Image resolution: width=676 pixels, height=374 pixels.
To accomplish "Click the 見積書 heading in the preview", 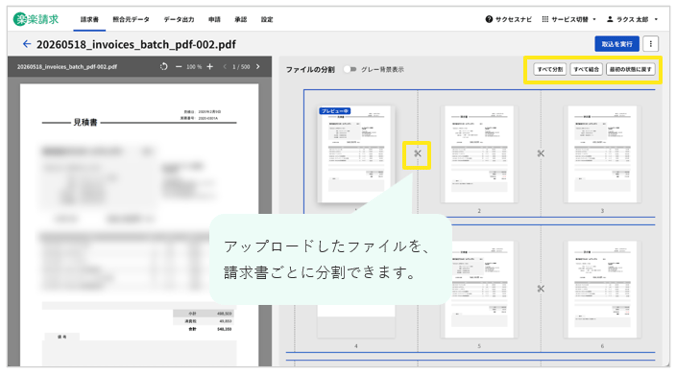I will [x=85, y=122].
